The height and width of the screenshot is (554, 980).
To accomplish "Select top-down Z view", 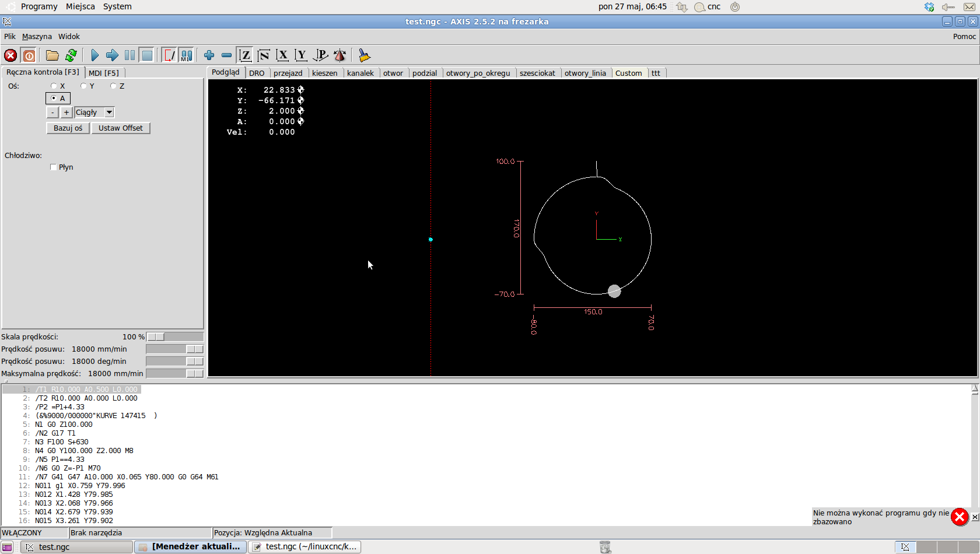I will (246, 55).
